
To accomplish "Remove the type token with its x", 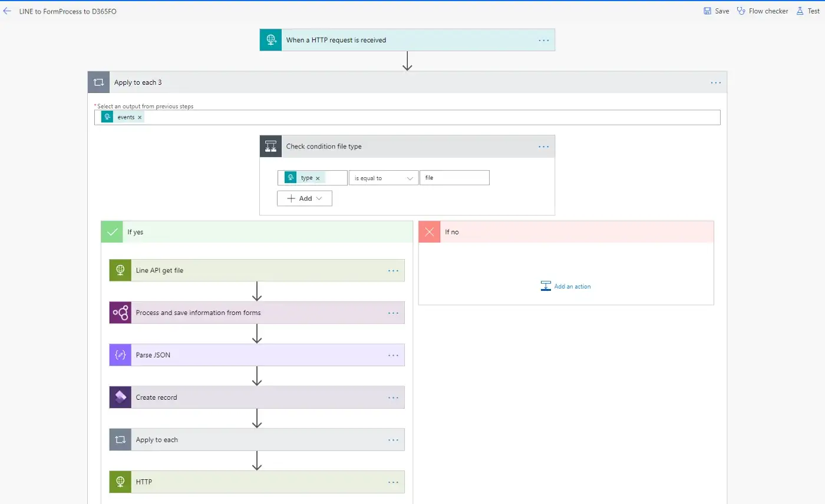I will tap(318, 178).
